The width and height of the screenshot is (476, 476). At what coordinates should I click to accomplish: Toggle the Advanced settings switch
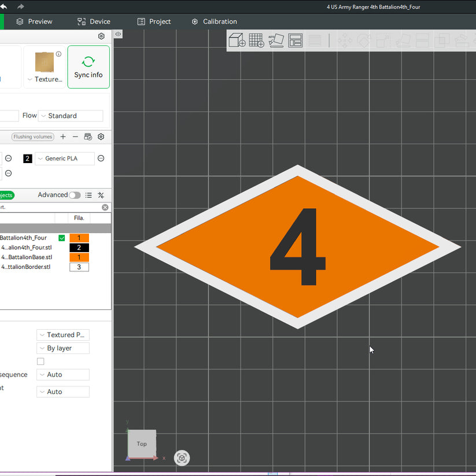(75, 195)
